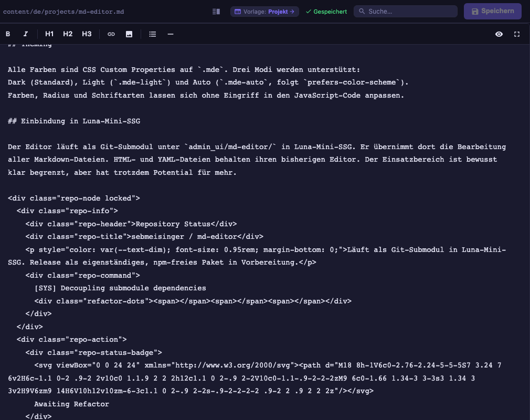Click line '<div class="repo-command">'

[82, 275]
